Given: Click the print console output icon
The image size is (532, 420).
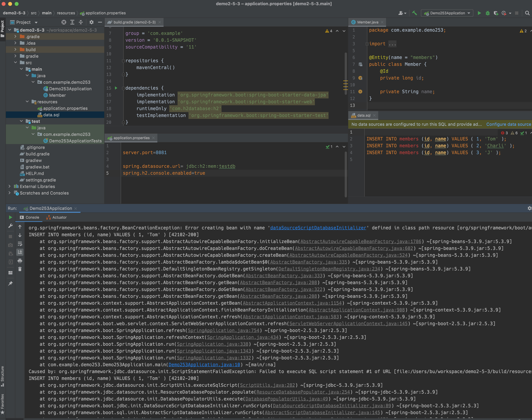Looking at the screenshot, I should pyautogui.click(x=20, y=261).
